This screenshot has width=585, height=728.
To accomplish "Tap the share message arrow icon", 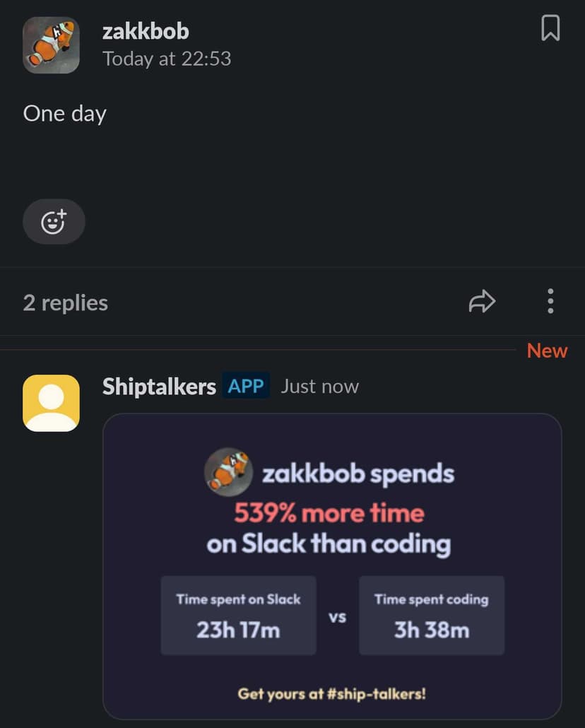I will [x=482, y=302].
